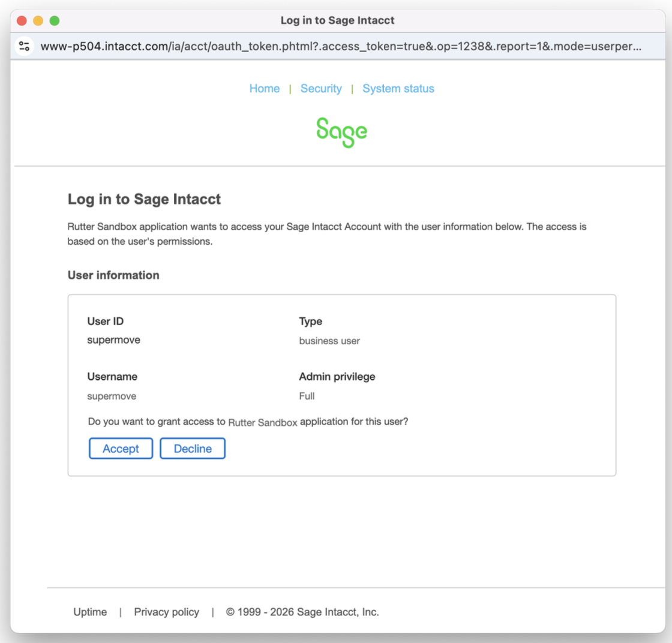Click the 'Type' label

coord(311,321)
